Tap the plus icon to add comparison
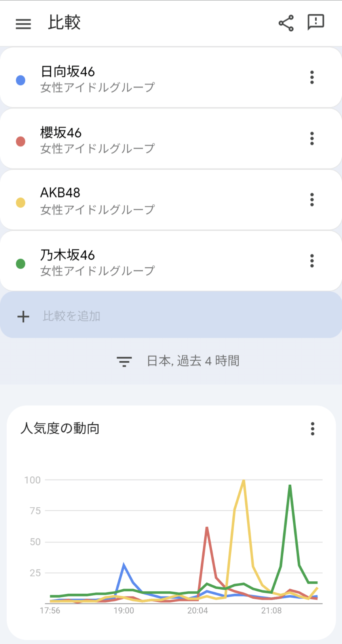 23,316
